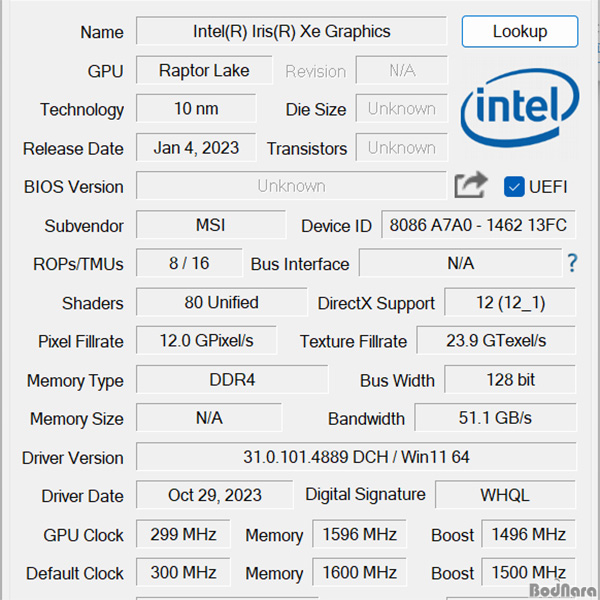This screenshot has height=600, width=600.
Task: Toggle the UEFI checkbox
Action: (514, 187)
